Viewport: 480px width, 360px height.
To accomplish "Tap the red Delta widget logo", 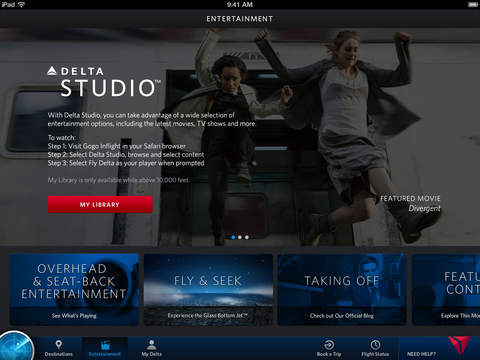I will (459, 345).
